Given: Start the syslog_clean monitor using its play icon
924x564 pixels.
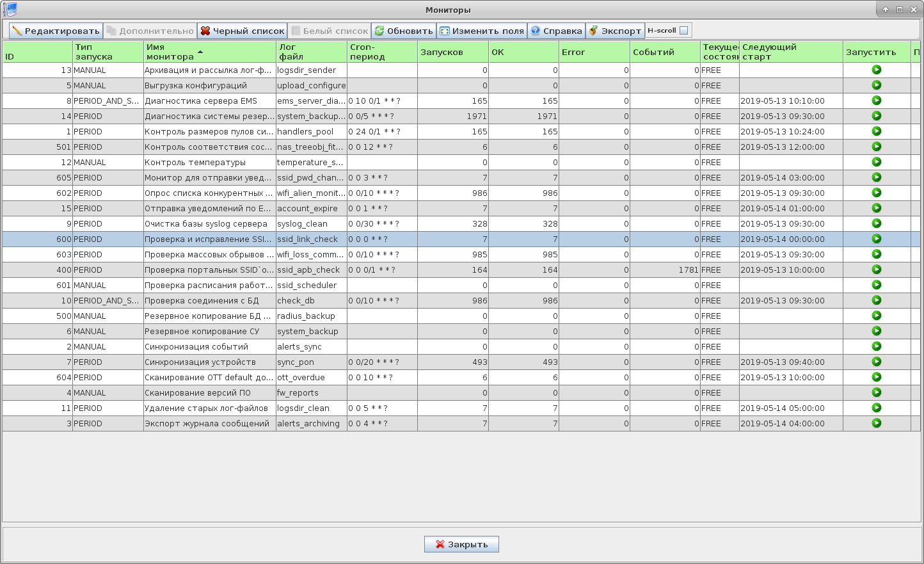Looking at the screenshot, I should point(876,223).
